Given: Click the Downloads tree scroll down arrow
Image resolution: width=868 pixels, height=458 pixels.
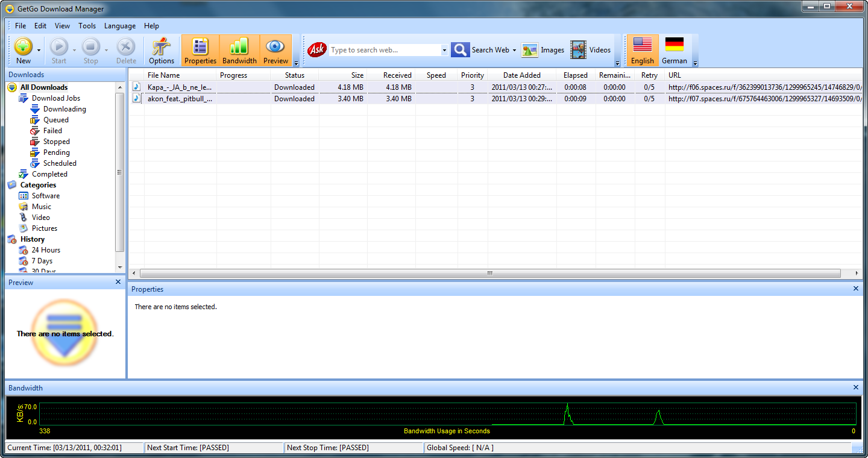Looking at the screenshot, I should point(119,267).
